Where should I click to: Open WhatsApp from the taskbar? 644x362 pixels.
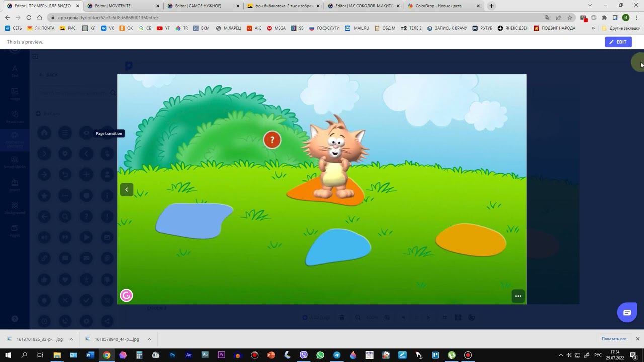[320, 355]
